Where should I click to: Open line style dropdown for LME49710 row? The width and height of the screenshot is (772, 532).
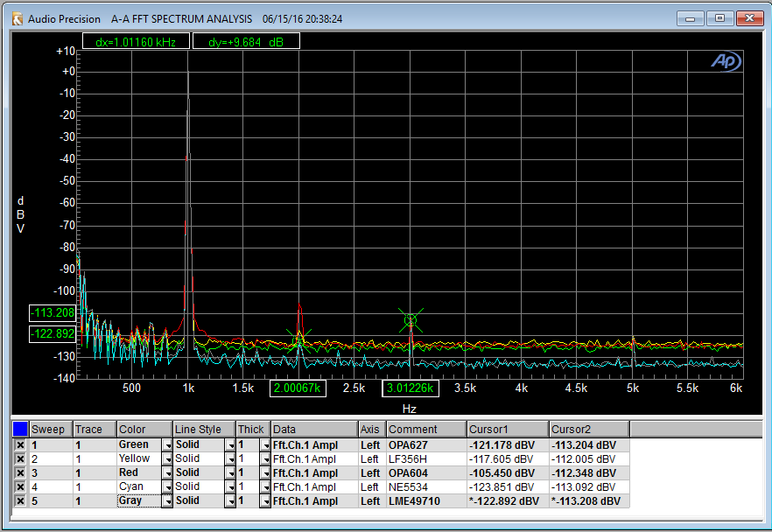[x=230, y=501]
